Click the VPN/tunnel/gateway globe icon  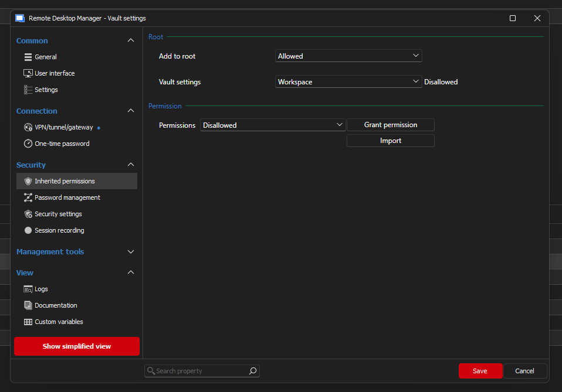[x=28, y=128]
